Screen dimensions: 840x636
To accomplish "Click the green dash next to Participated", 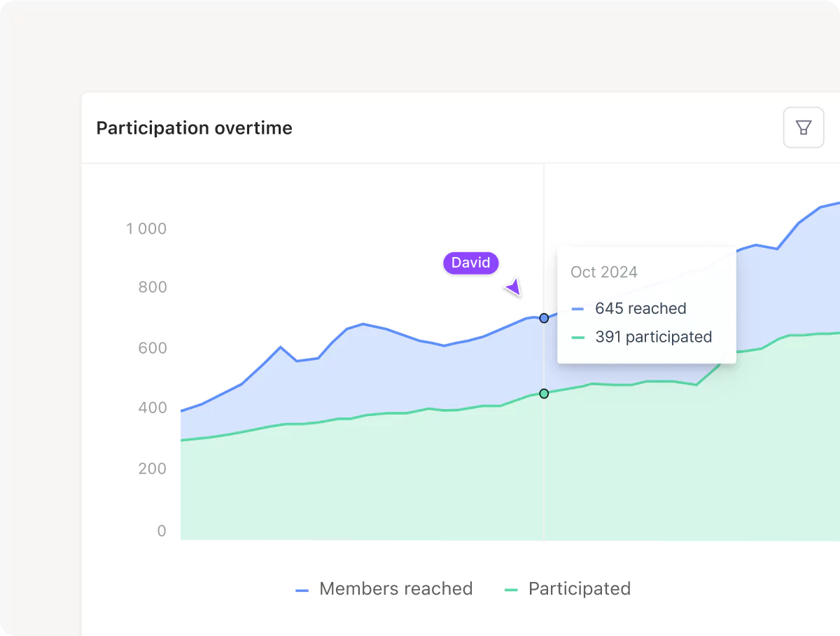I will pyautogui.click(x=512, y=590).
